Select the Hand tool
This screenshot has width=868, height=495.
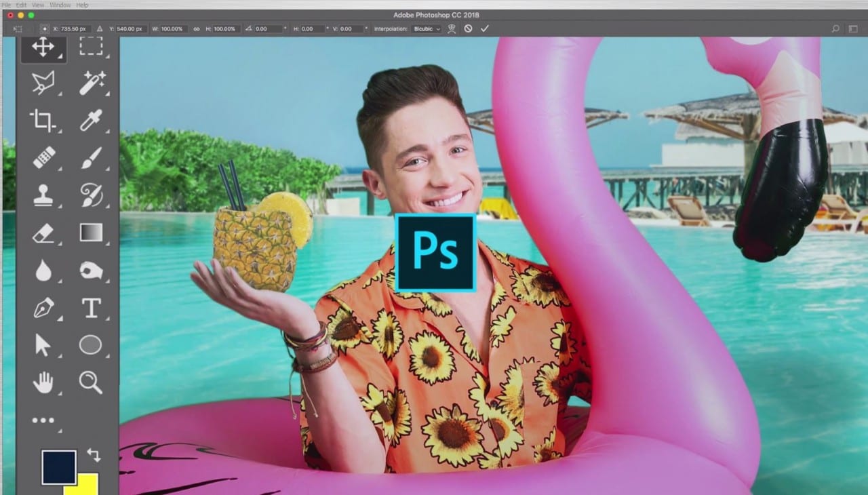point(43,382)
